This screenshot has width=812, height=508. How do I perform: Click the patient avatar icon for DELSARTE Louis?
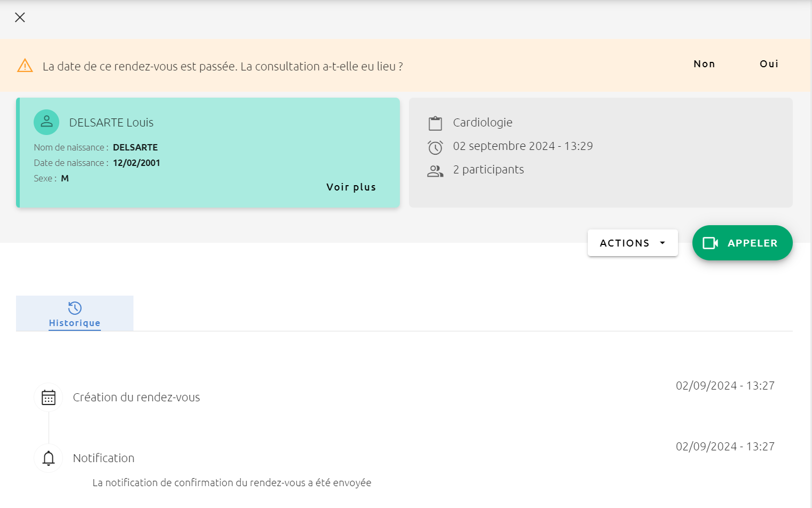[46, 122]
